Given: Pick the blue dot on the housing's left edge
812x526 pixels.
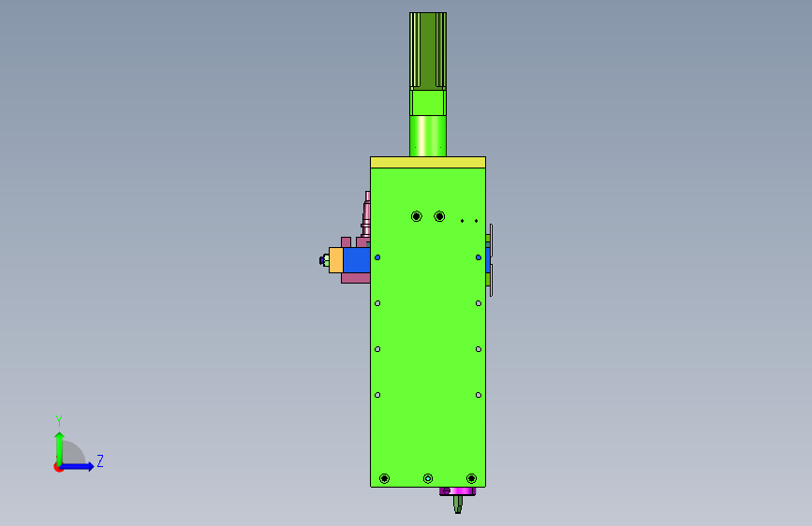Looking at the screenshot, I should [x=377, y=257].
